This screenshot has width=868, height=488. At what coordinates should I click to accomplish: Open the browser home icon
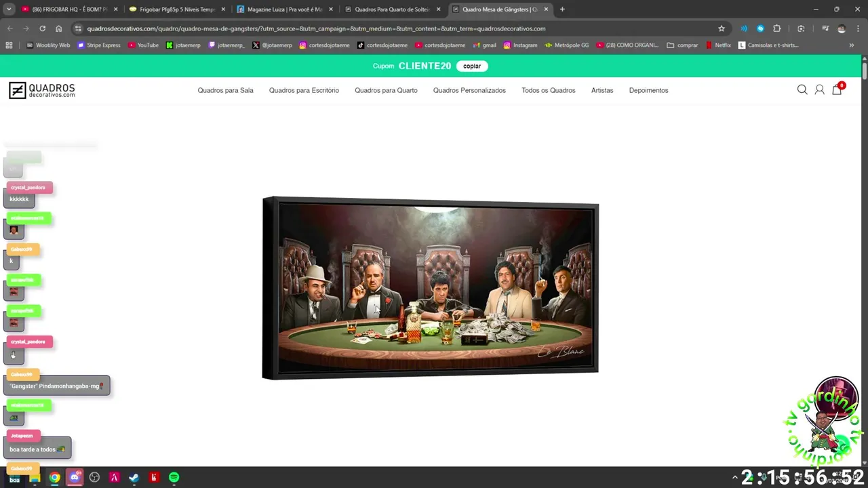(x=58, y=28)
